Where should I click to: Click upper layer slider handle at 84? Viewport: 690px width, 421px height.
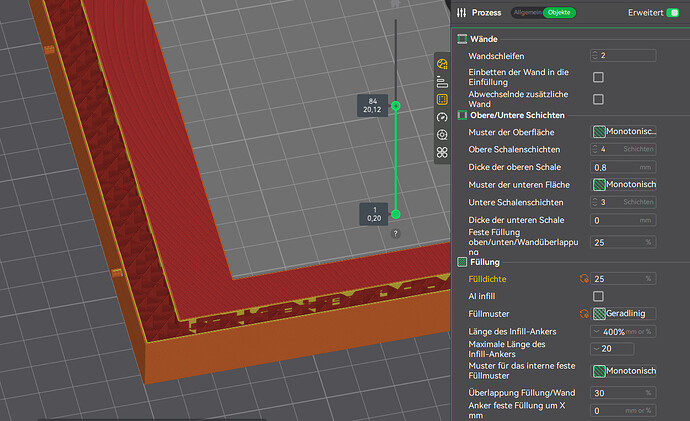coord(396,106)
